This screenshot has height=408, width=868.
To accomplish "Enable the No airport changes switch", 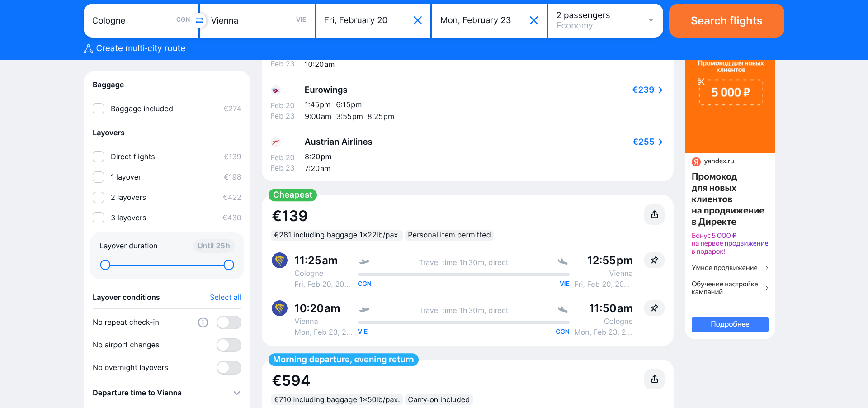I will [x=229, y=345].
